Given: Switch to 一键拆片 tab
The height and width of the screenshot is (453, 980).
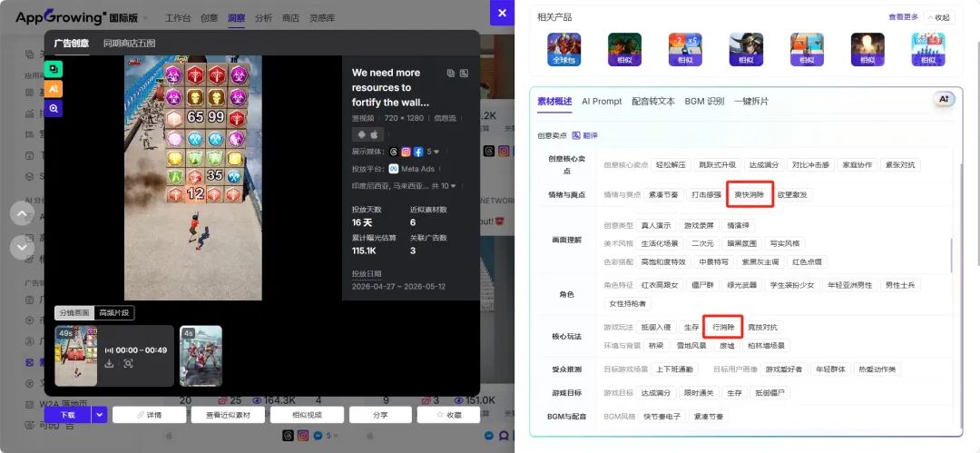Looking at the screenshot, I should point(751,102).
